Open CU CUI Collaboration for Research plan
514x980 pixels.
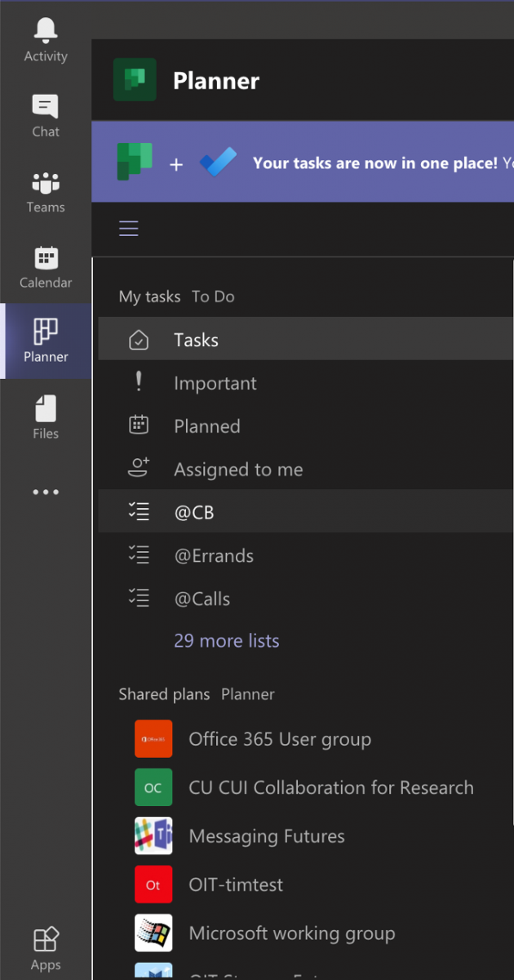(331, 787)
